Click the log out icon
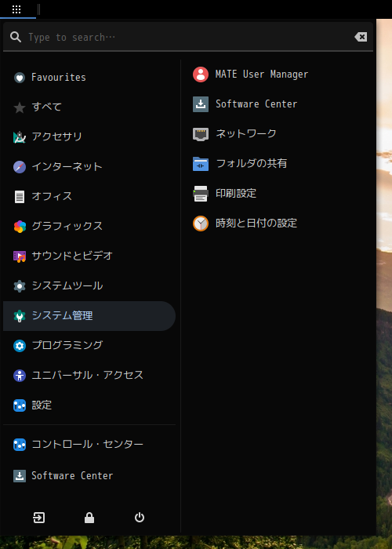392x549 pixels. 39,518
